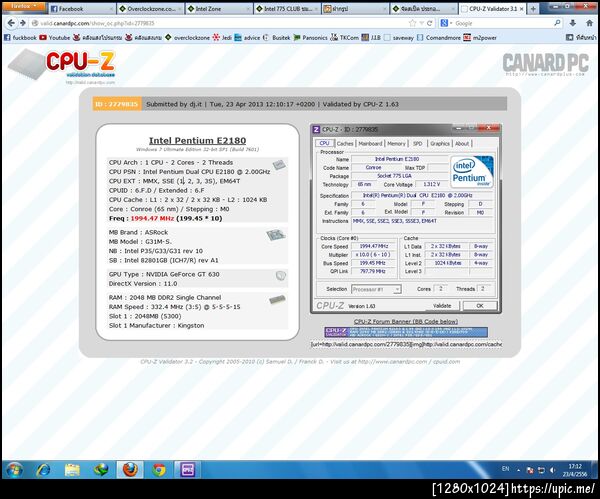Open the TKCom bookmark
Viewport: 600px width, 499px height.
pos(344,38)
